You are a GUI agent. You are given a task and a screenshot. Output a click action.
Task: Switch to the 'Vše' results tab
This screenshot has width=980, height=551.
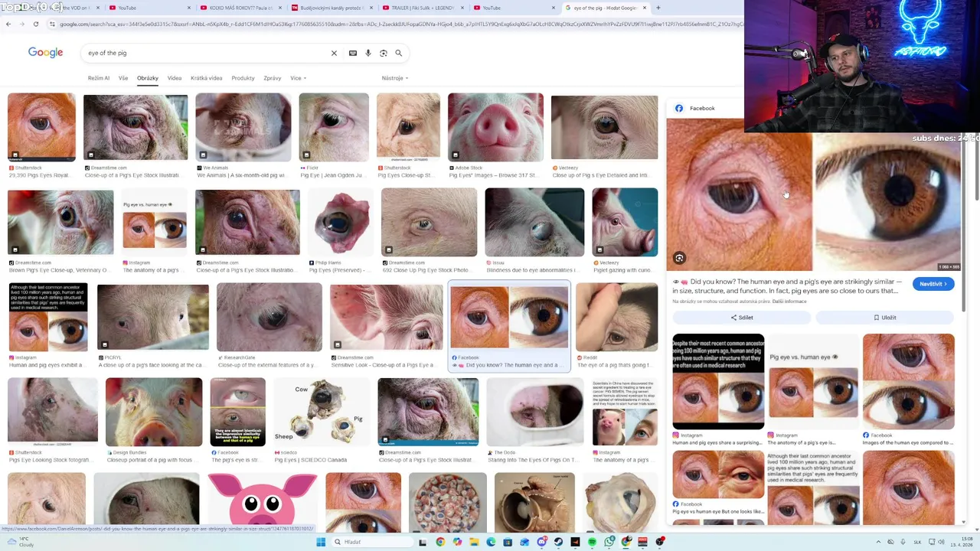point(122,78)
